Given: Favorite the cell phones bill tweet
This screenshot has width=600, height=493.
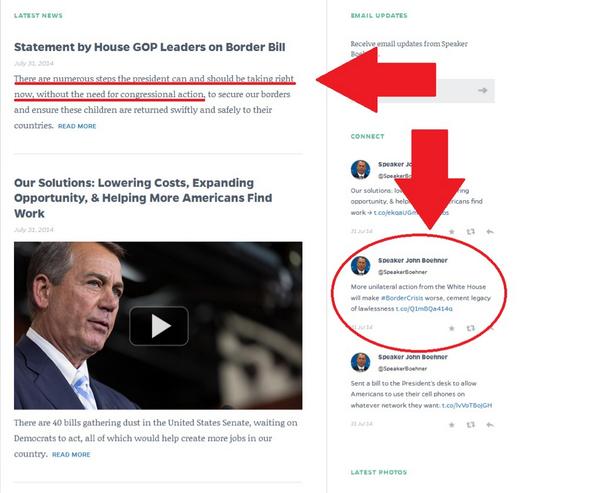Looking at the screenshot, I should (452, 424).
